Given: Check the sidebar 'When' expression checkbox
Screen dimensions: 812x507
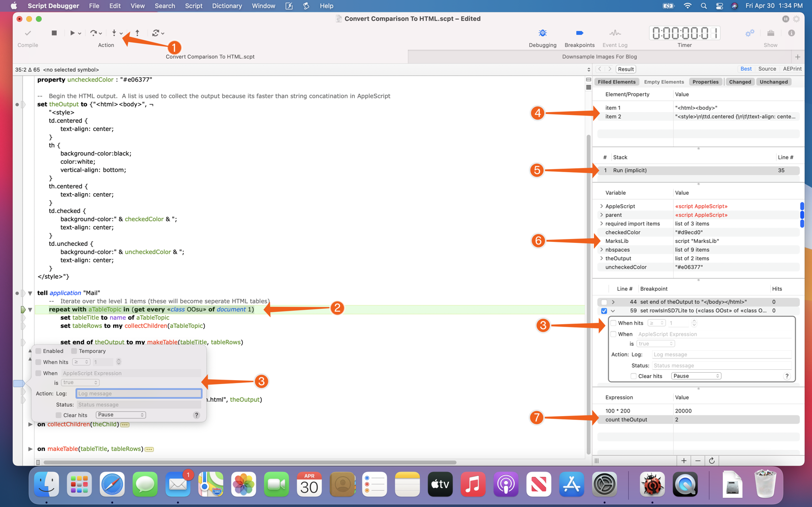Looking at the screenshot, I should pyautogui.click(x=613, y=334).
